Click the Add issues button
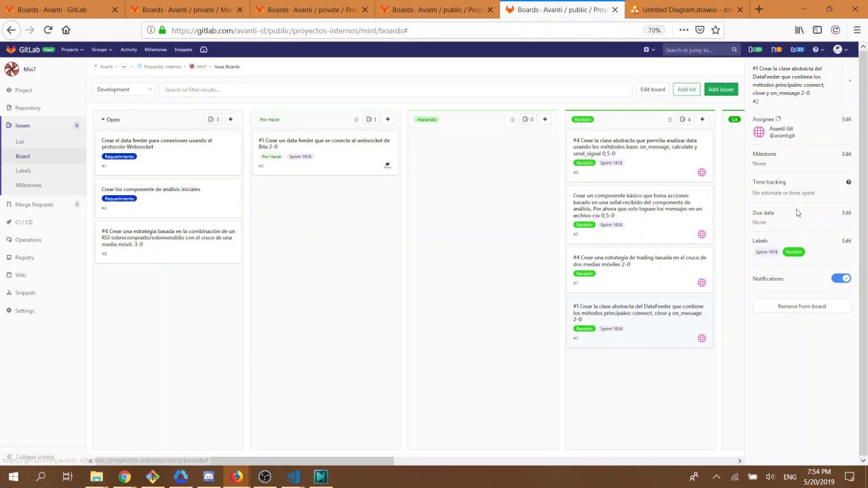The height and width of the screenshot is (488, 868). 721,89
